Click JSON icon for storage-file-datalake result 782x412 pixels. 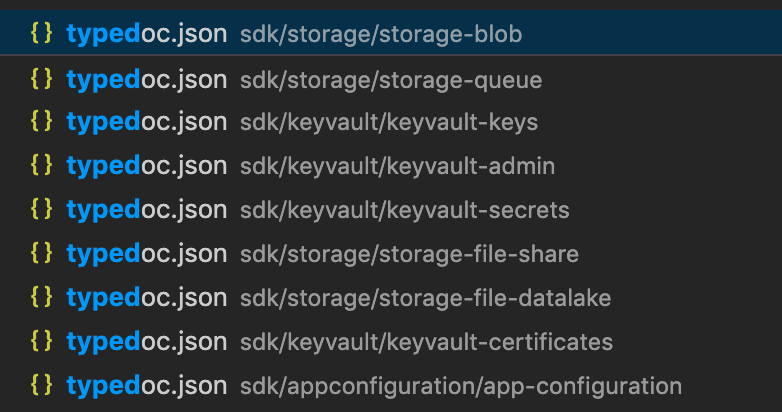pyautogui.click(x=41, y=297)
